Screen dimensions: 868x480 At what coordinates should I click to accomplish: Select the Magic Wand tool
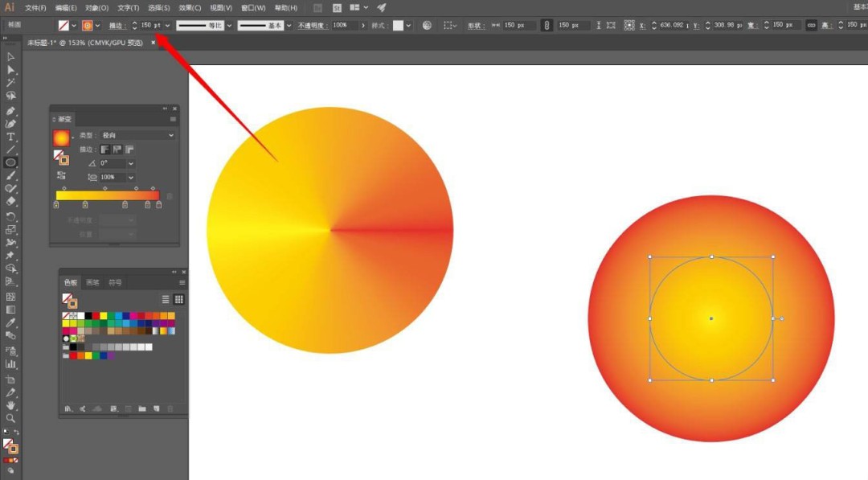coord(11,83)
